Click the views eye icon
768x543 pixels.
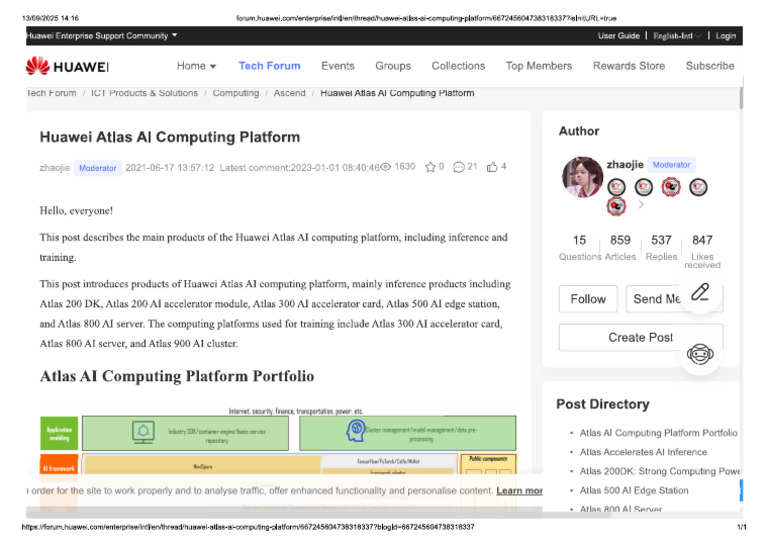tap(385, 167)
